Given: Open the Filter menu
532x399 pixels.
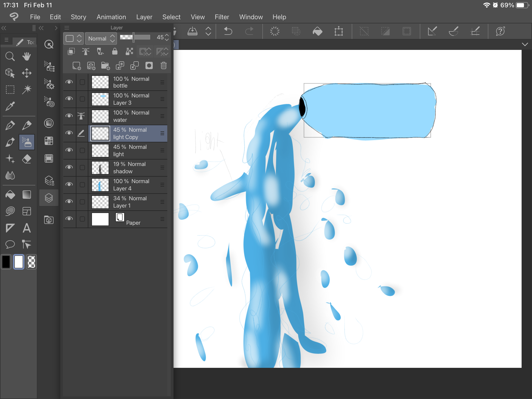Looking at the screenshot, I should coord(222,17).
